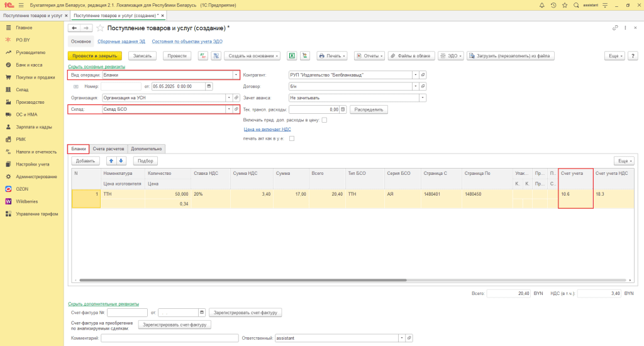Open calendar picker next to document date

[209, 86]
